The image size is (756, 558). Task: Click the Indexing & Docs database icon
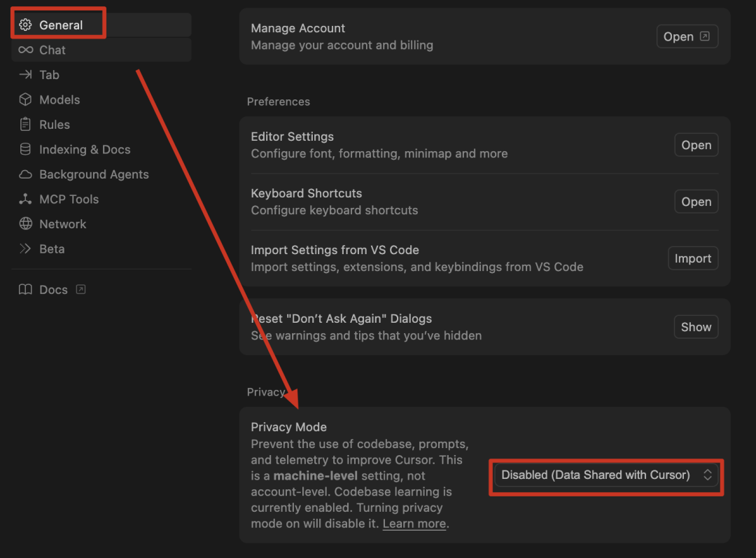click(x=26, y=149)
